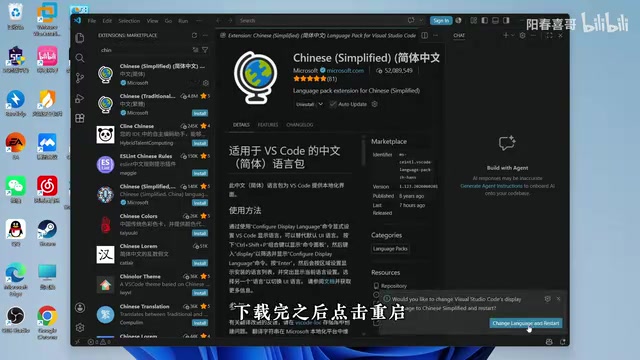Open notifications bell in status bar
The image size is (640, 360).
tap(563, 342)
